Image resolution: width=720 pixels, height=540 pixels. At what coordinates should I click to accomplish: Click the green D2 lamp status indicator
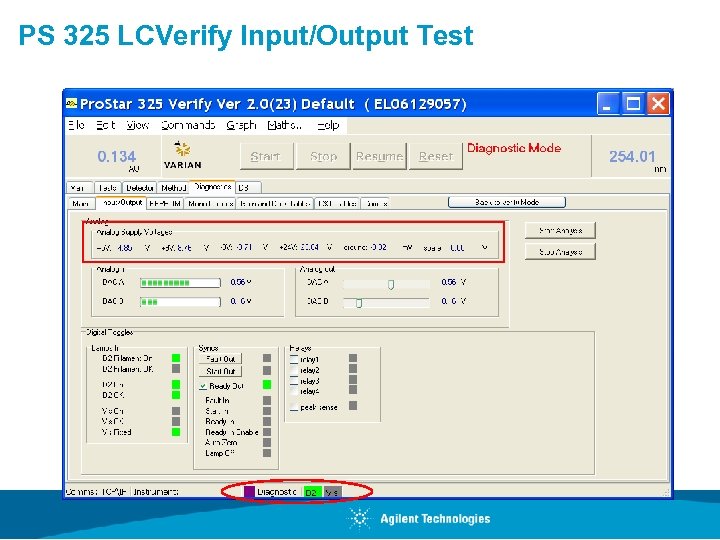point(313,492)
